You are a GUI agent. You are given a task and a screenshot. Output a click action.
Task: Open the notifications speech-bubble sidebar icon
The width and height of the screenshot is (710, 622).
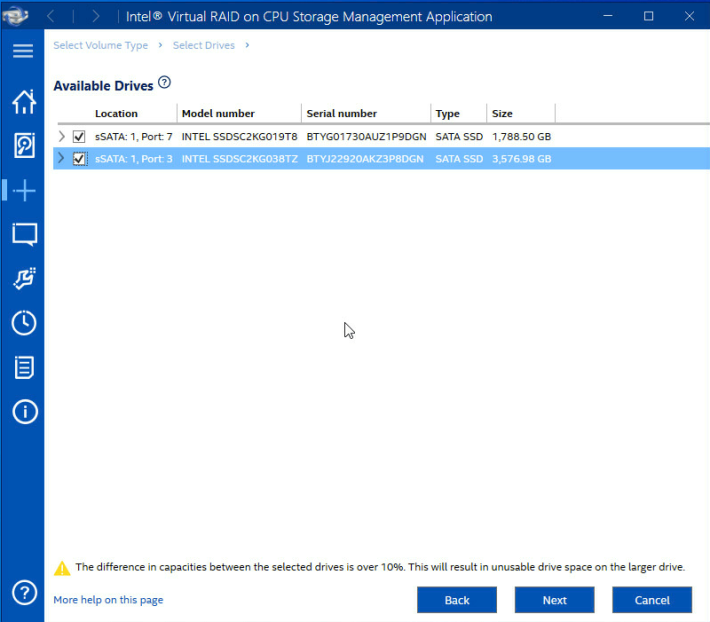point(24,234)
